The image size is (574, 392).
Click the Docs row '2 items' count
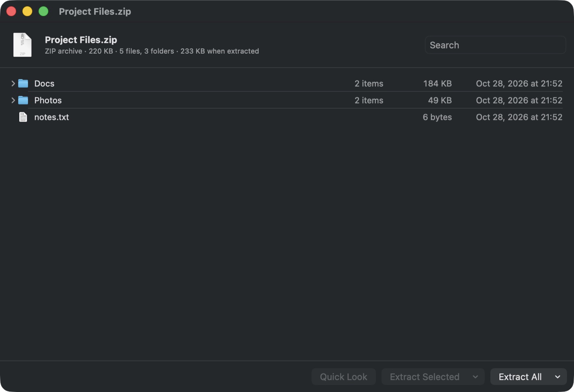(369, 84)
